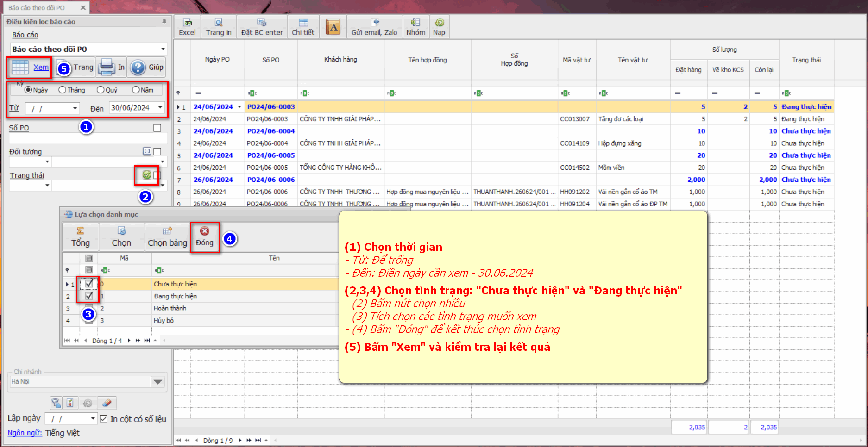868x447 pixels.
Task: Click the Chi tiết toolbar icon
Action: click(x=303, y=27)
